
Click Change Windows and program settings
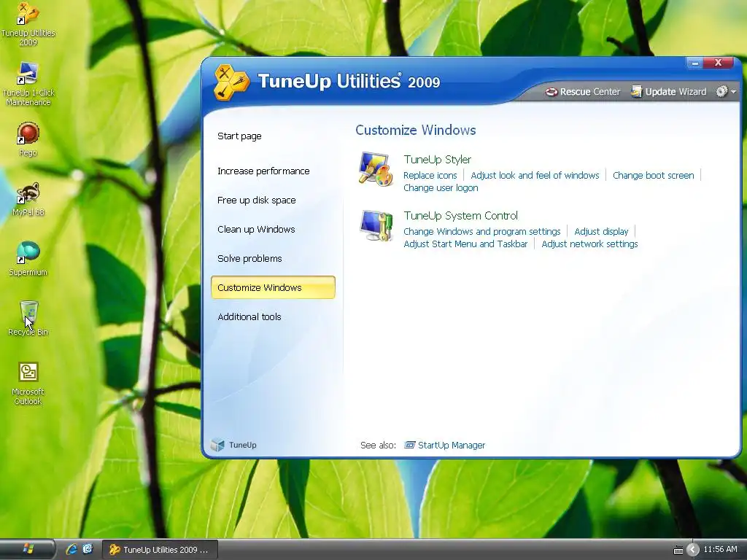coord(481,231)
